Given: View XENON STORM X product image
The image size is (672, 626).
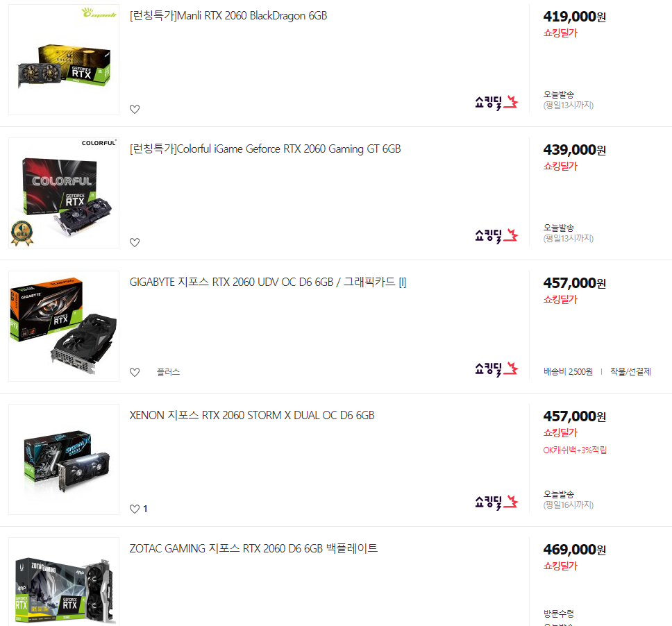Looking at the screenshot, I should [x=64, y=459].
